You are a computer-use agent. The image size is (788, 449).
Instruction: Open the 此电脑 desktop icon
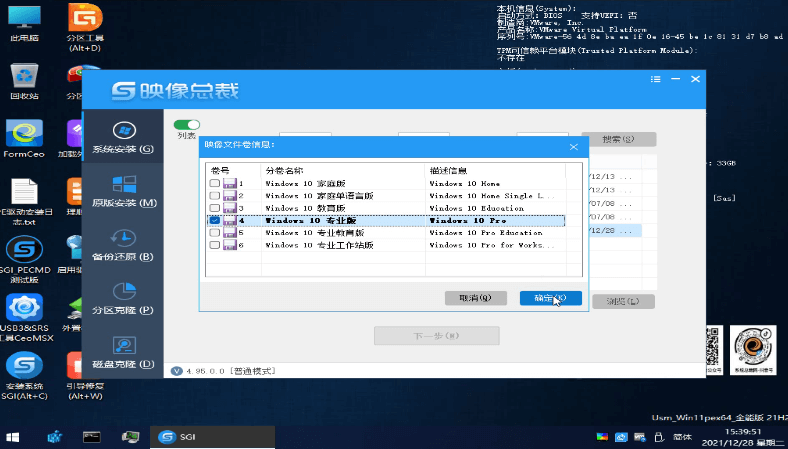[24, 23]
